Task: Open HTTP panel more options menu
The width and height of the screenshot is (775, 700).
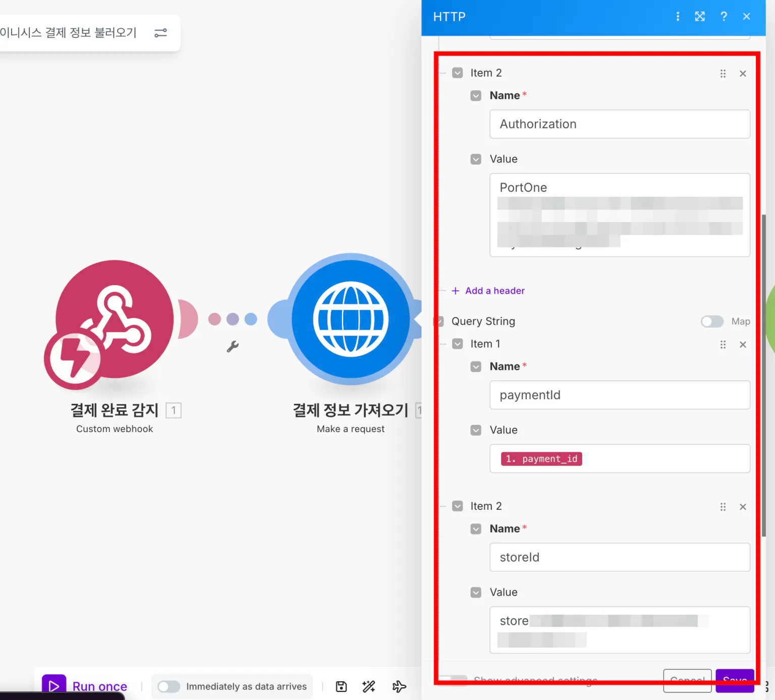Action: click(x=678, y=17)
